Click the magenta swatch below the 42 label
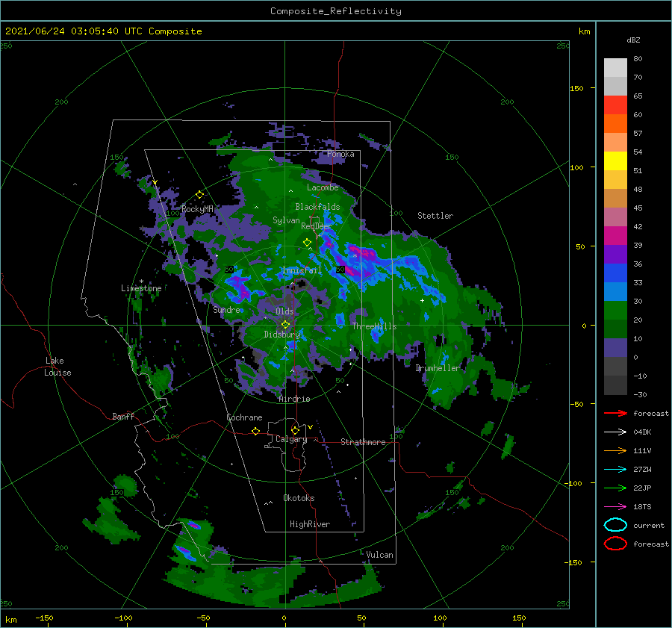This screenshot has height=628, width=672. (615, 235)
